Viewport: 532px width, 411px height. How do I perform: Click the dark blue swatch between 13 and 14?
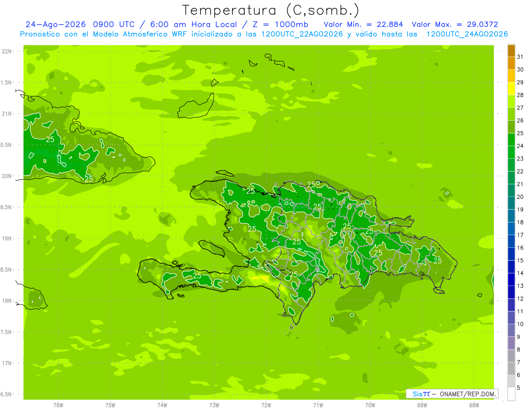coord(512,280)
